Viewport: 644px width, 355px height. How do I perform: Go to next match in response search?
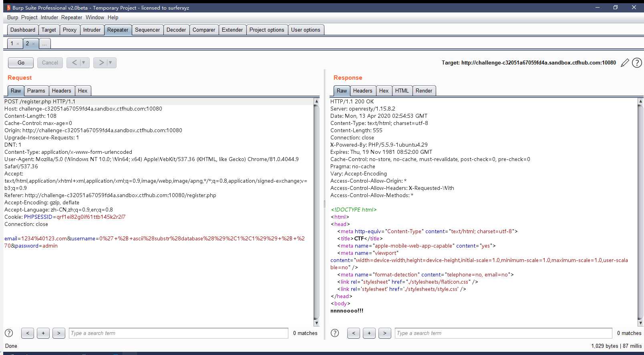pyautogui.click(x=385, y=333)
